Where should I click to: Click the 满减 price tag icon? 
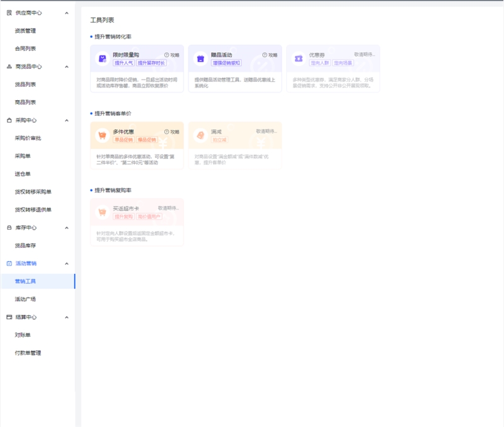click(x=200, y=135)
